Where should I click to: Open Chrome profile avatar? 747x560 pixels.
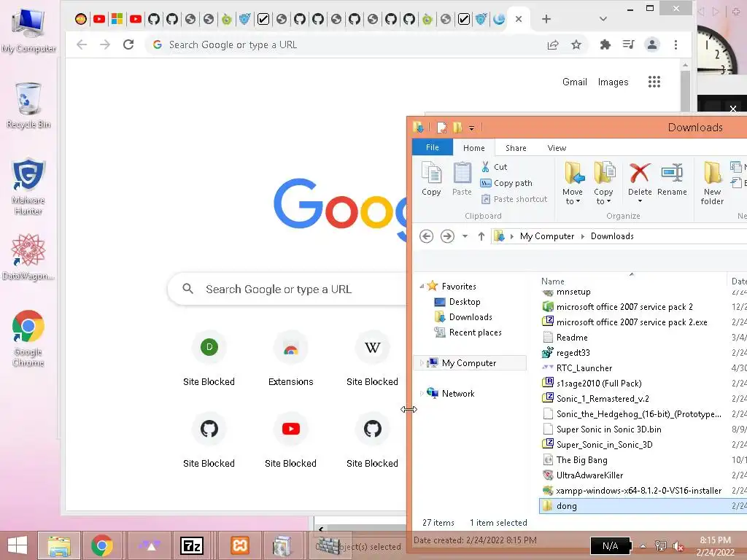(651, 44)
